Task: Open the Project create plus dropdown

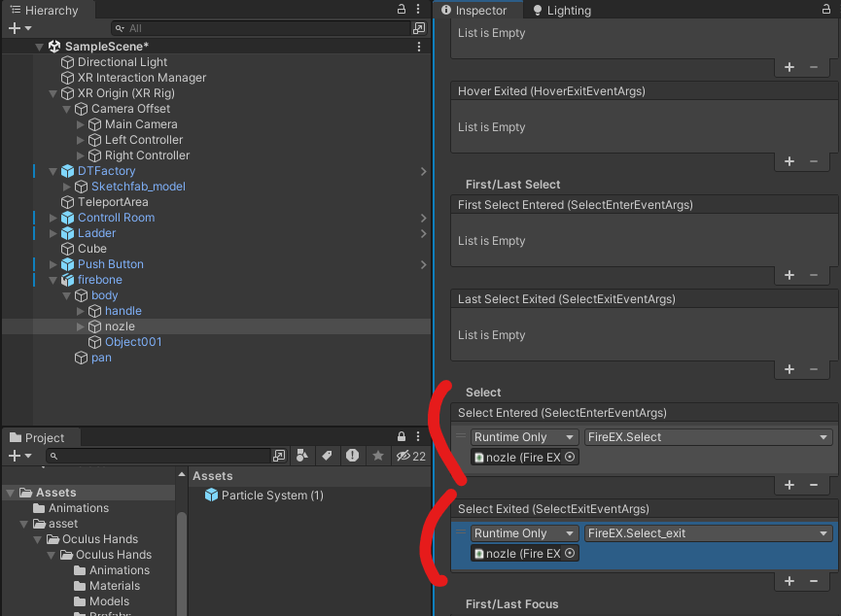Action: pyautogui.click(x=19, y=456)
